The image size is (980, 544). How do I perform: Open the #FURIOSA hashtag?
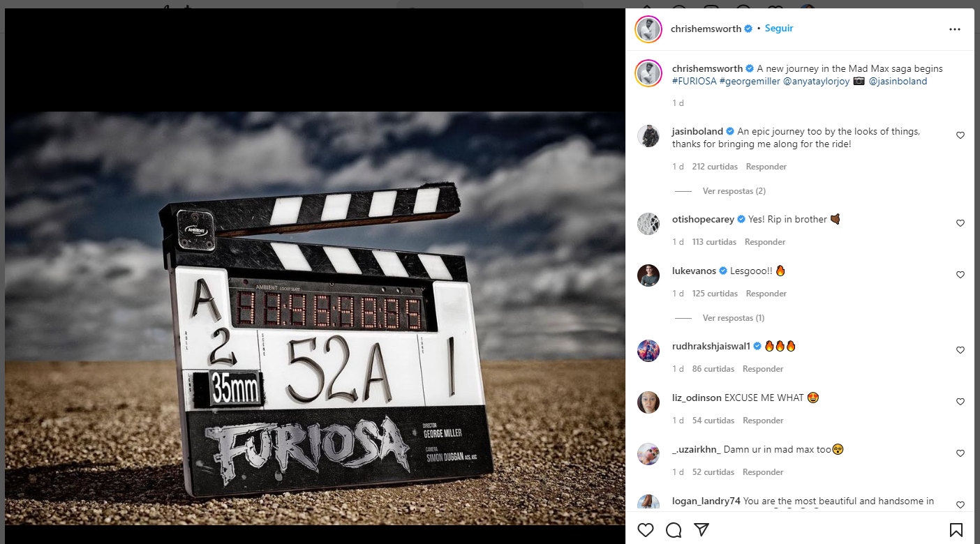click(695, 81)
